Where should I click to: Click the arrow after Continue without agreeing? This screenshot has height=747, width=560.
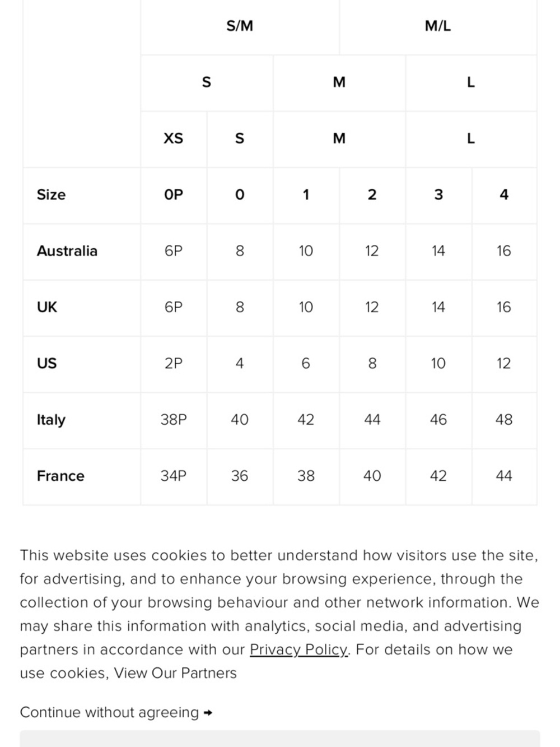[208, 713]
